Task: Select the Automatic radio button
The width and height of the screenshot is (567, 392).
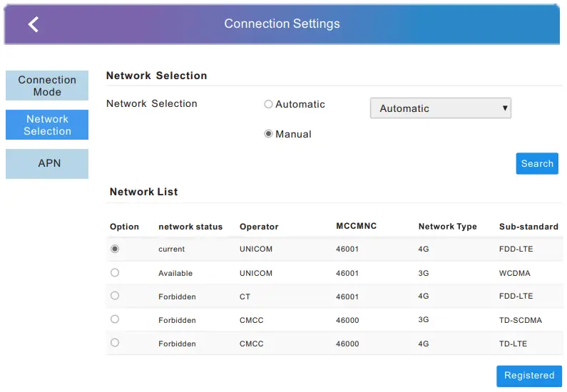Action: pos(268,104)
